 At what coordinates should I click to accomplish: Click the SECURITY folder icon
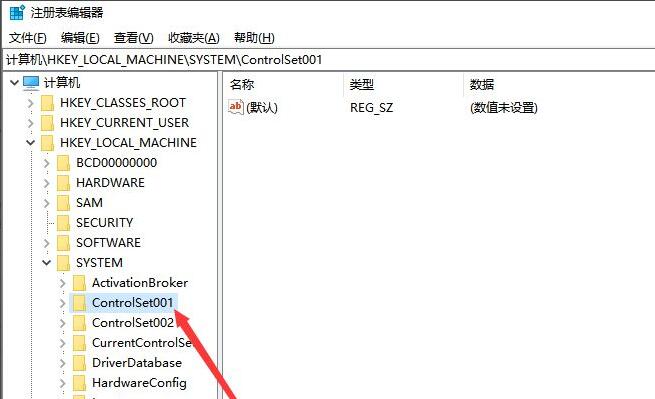[63, 223]
